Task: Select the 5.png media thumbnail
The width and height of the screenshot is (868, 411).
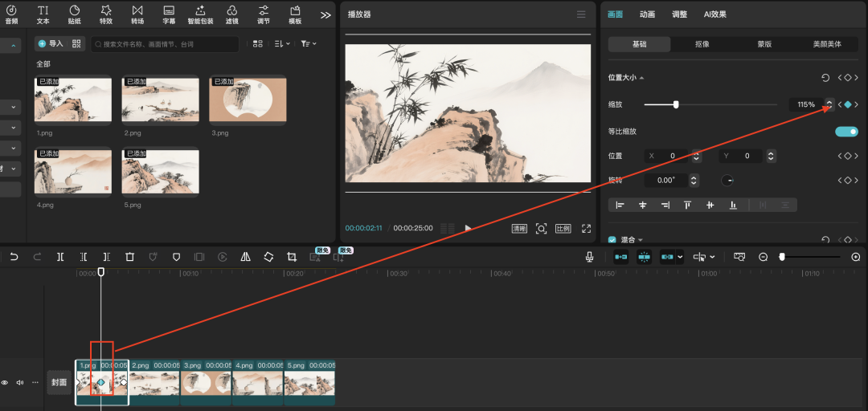Action: [x=161, y=171]
